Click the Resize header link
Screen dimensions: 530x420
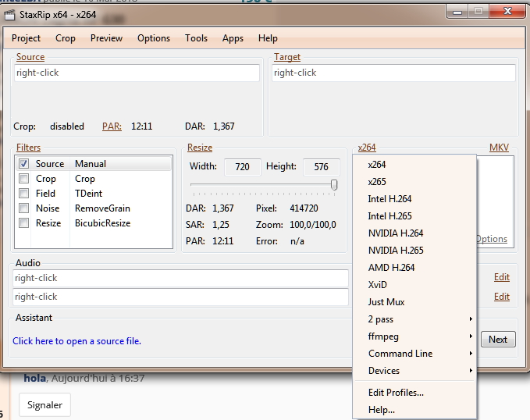(200, 148)
